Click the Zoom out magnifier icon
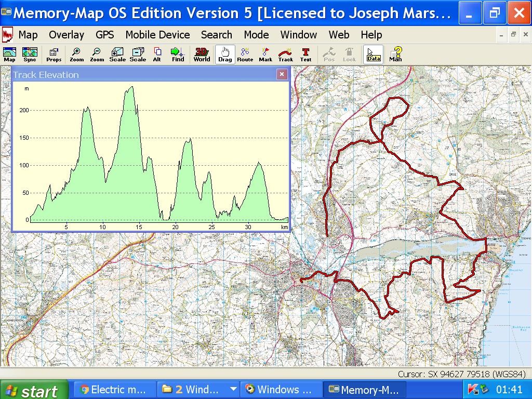This screenshot has height=399, width=532. click(x=97, y=55)
